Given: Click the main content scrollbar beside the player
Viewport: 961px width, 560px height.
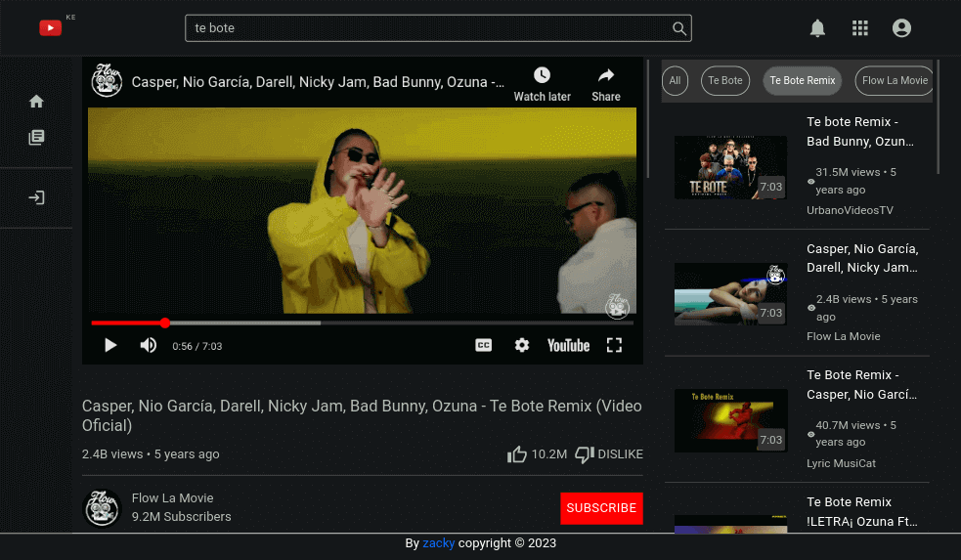Looking at the screenshot, I should coord(648,119).
